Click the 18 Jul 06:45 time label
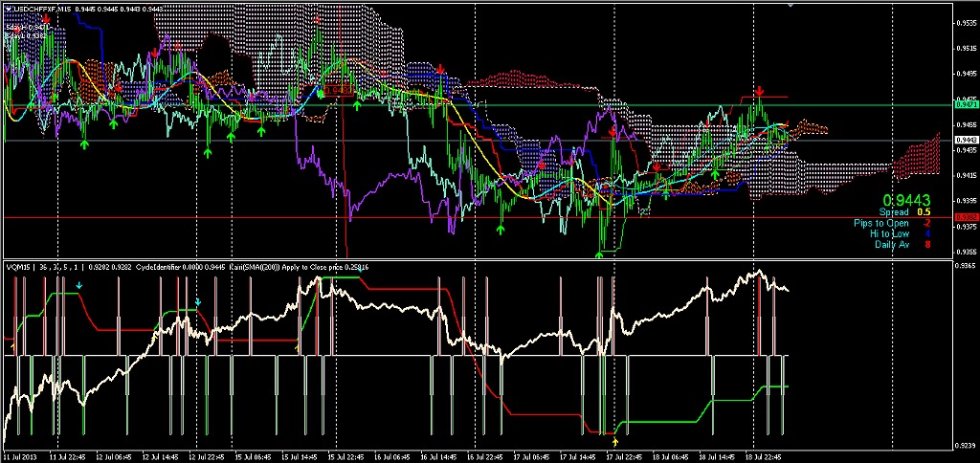This screenshot has width=980, height=463. 671,456
